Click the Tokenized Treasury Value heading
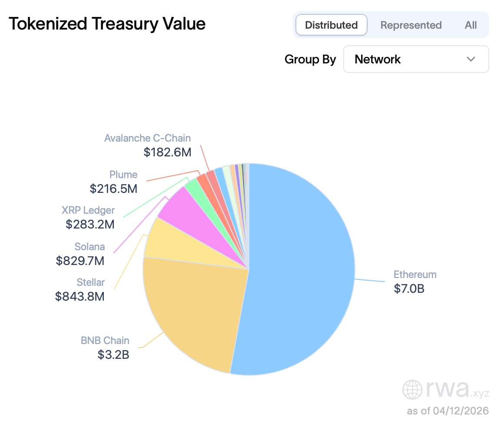This screenshot has height=424, width=504. point(107,24)
